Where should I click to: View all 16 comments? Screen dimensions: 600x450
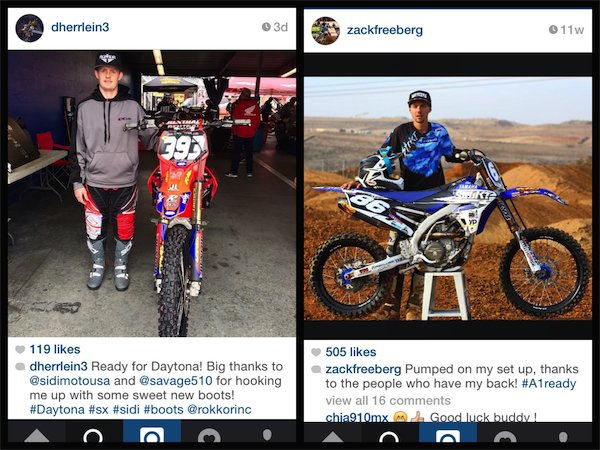(388, 401)
